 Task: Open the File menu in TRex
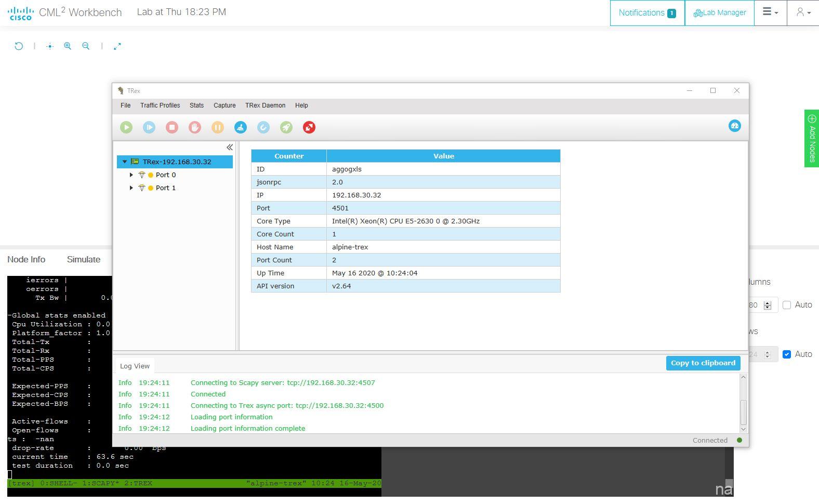click(126, 105)
